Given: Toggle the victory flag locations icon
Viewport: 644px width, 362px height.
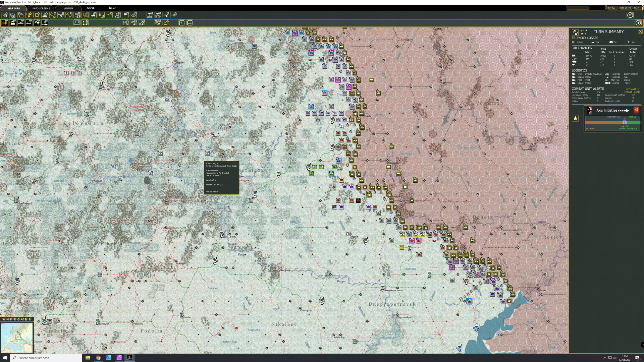Looking at the screenshot, I should coord(125,15).
